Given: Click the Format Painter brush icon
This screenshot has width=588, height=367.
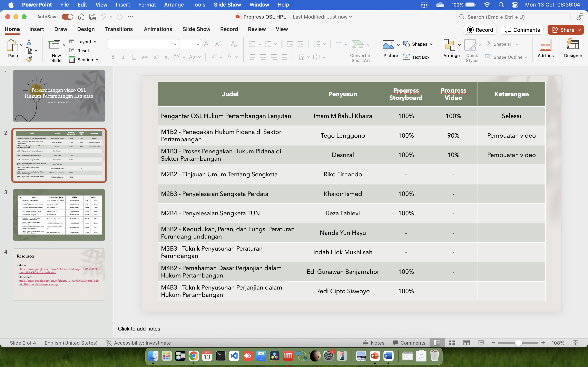Looking at the screenshot, I should pos(29,59).
